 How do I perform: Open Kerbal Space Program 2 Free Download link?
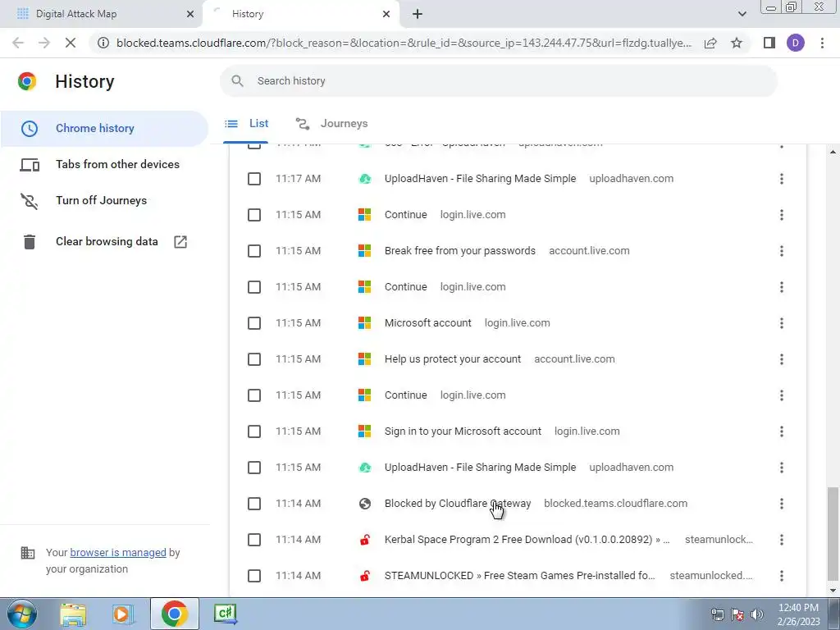(x=527, y=540)
